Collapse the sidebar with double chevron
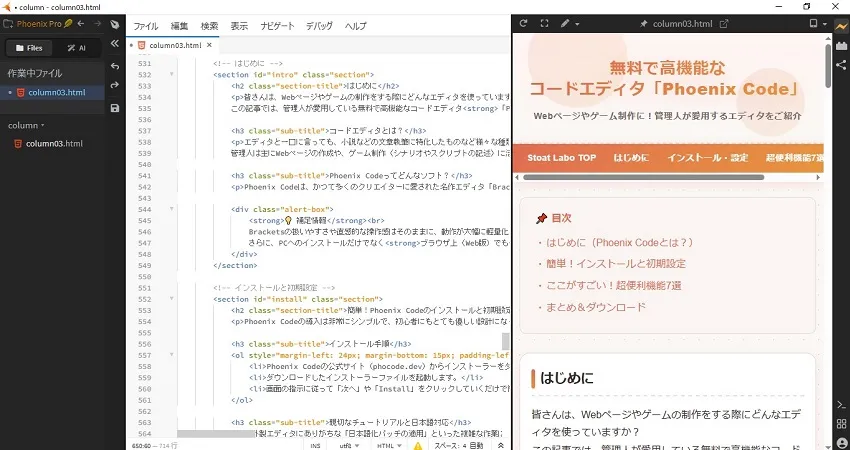 click(114, 43)
